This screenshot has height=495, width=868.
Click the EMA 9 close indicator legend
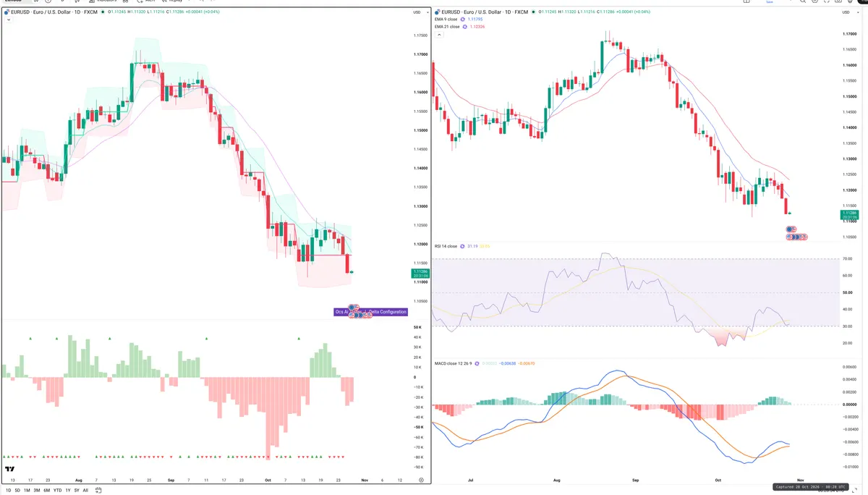tap(446, 20)
